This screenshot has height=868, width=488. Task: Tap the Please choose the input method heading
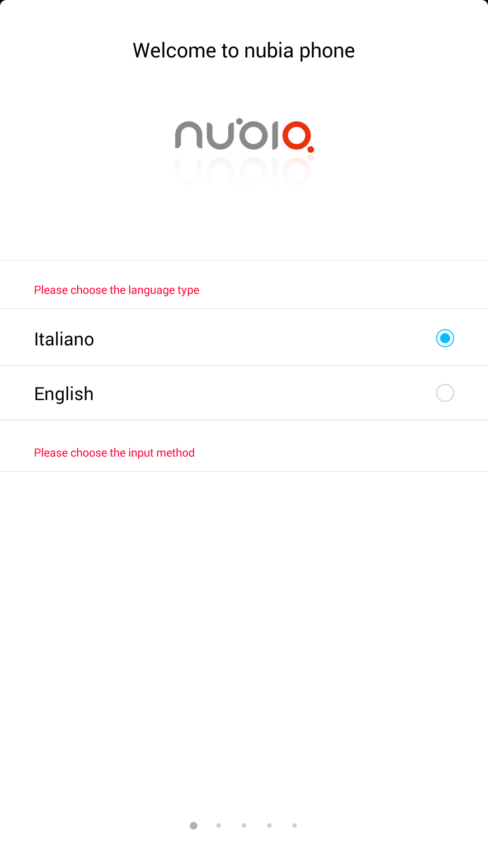tap(114, 453)
